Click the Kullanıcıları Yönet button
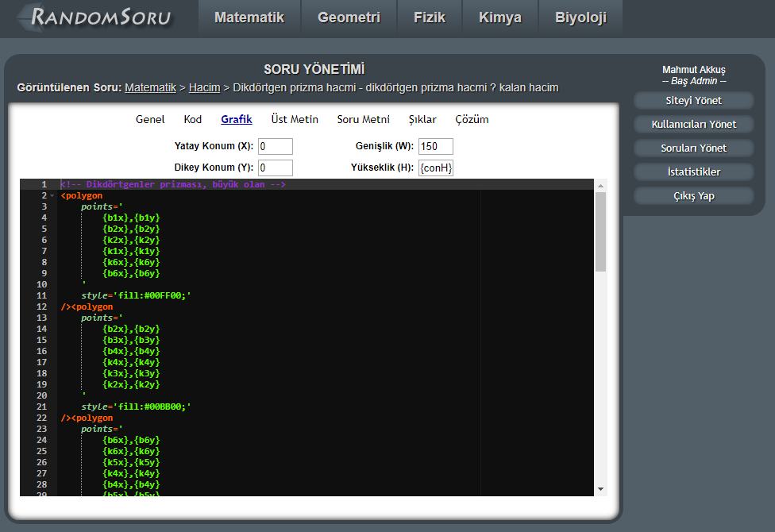This screenshot has width=775, height=532. click(x=693, y=124)
